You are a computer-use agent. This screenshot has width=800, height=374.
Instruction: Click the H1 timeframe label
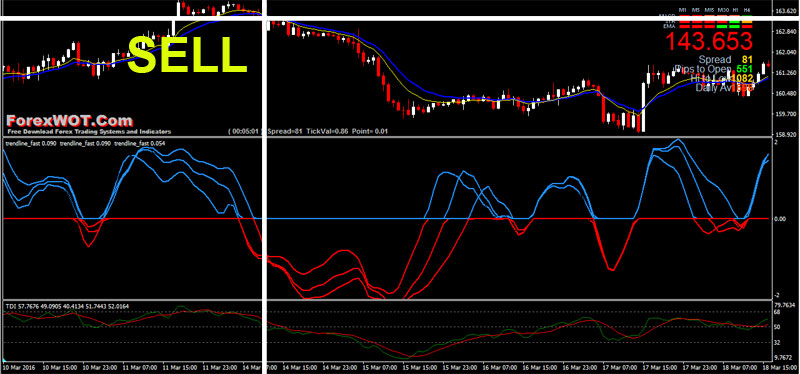[x=735, y=10]
